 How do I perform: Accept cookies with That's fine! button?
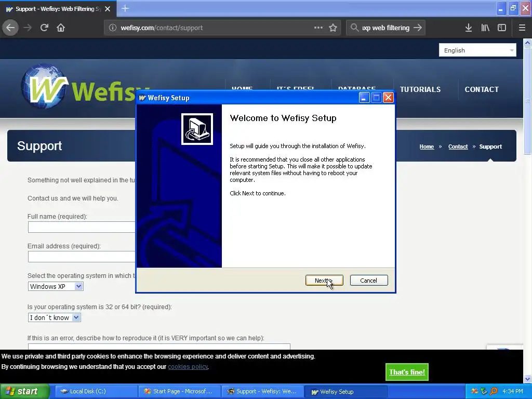pyautogui.click(x=407, y=372)
